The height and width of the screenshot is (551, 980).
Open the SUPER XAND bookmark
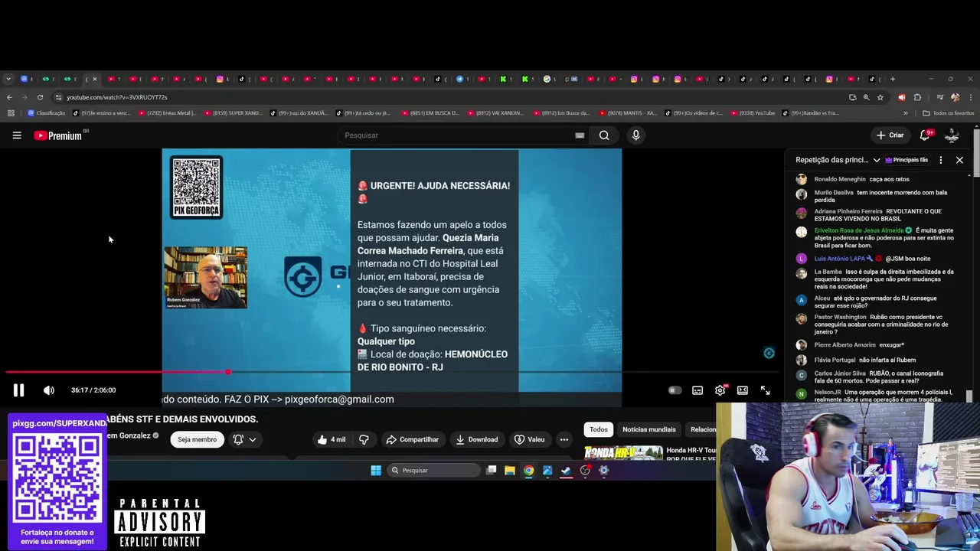(233, 113)
